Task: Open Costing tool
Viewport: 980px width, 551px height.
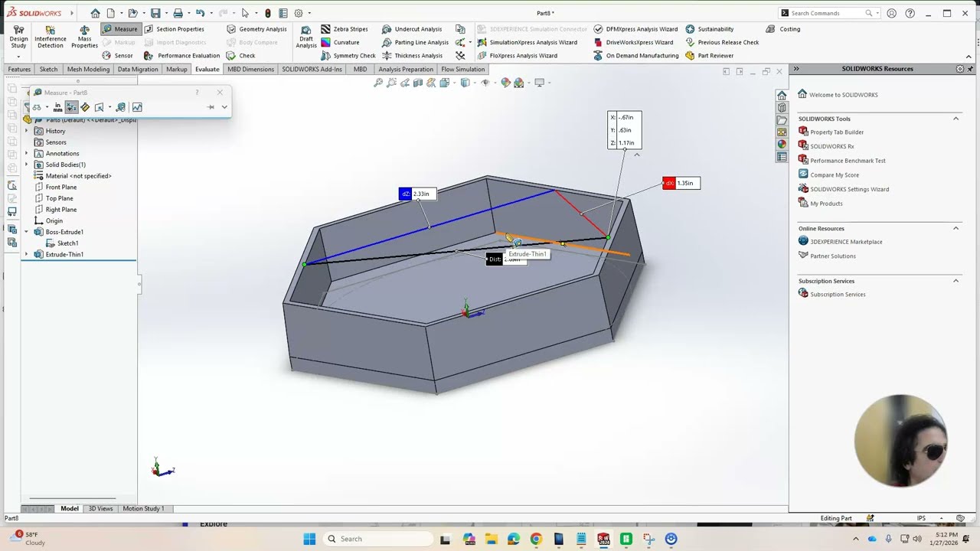Action: (782, 29)
